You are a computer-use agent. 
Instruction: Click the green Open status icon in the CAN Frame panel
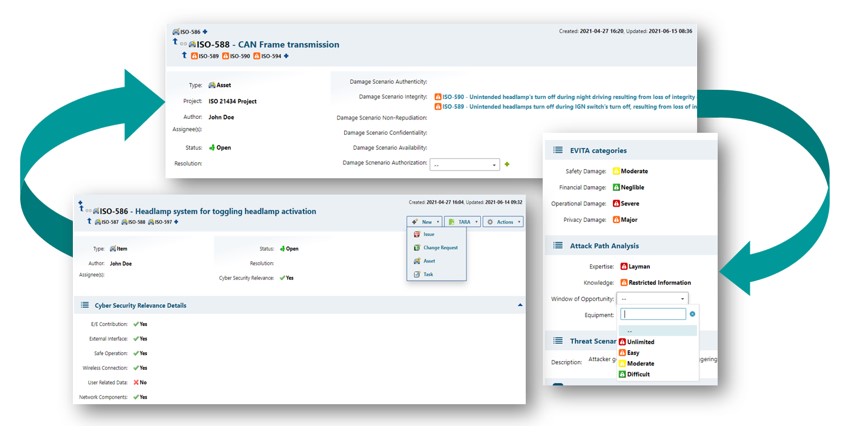[x=212, y=147]
